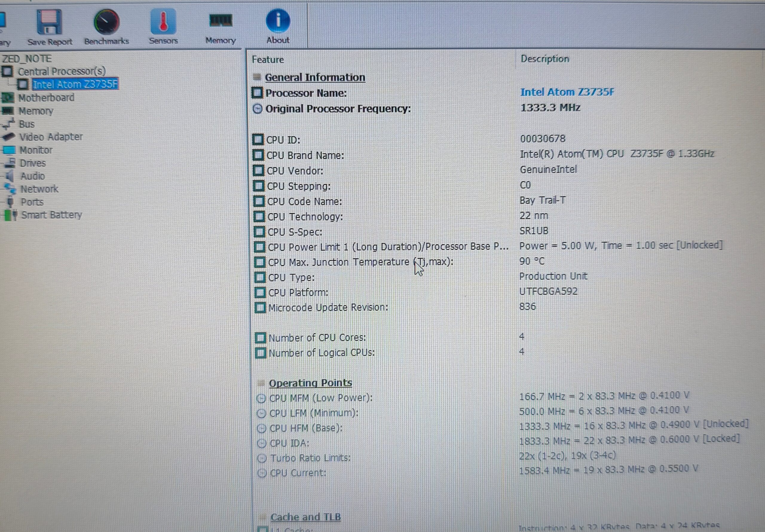Viewport: 765px width, 532px height.
Task: Open the Benchmarks gauge icon
Action: click(x=106, y=22)
